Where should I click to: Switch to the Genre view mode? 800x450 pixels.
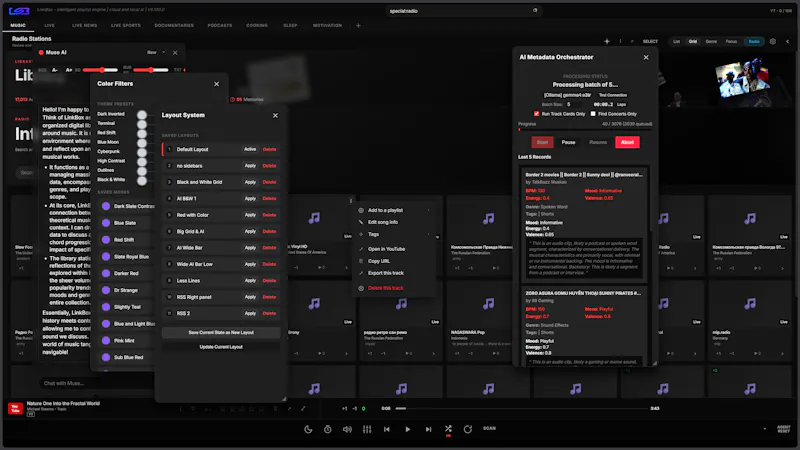pos(711,41)
